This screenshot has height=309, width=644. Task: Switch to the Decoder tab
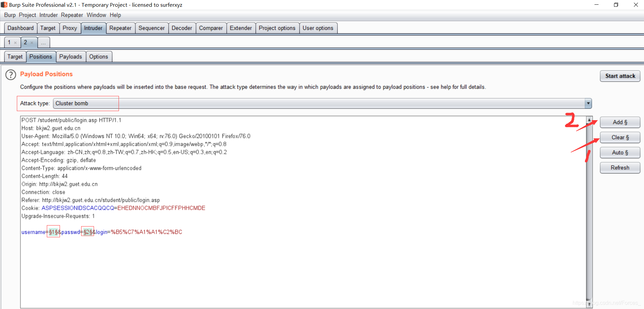182,28
